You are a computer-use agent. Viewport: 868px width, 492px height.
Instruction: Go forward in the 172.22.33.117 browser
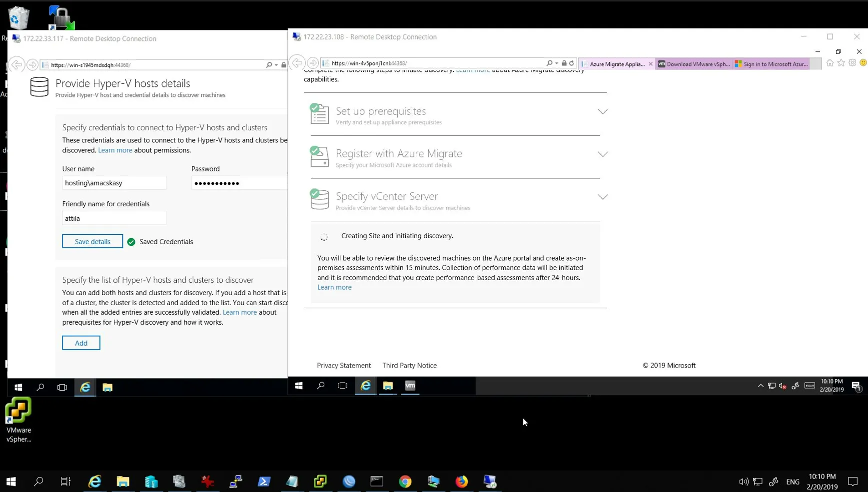point(32,65)
